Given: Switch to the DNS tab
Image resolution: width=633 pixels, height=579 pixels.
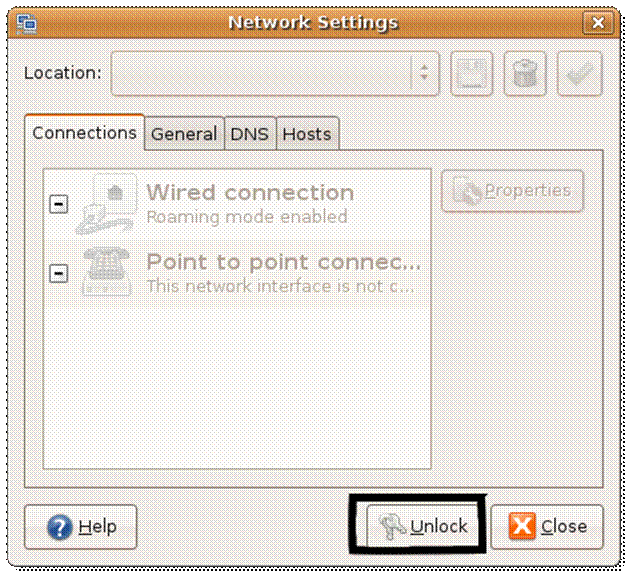Looking at the screenshot, I should click(249, 133).
